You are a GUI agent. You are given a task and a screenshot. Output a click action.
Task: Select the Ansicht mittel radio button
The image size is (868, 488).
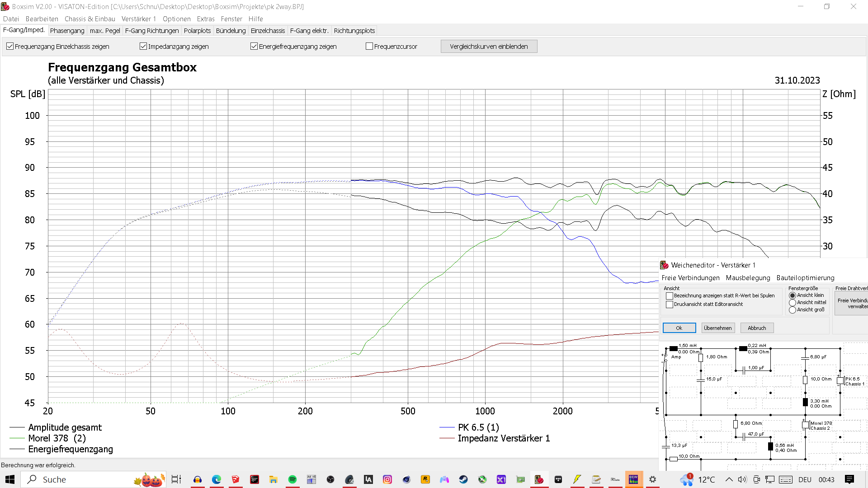793,303
